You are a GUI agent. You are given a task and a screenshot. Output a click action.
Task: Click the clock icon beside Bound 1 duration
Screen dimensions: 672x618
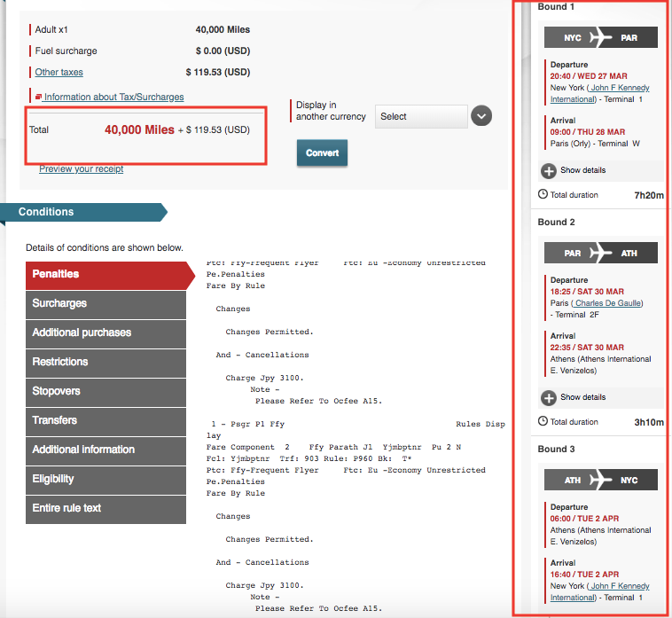543,194
